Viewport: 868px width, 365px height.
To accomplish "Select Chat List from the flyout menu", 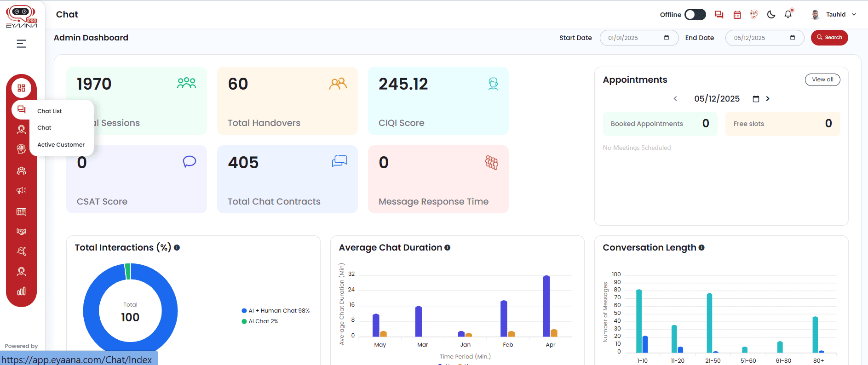I will pos(50,111).
